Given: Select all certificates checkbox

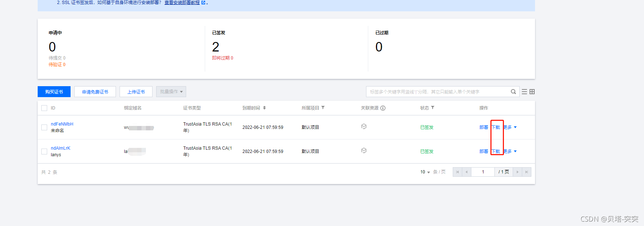Looking at the screenshot, I should click(x=44, y=108).
